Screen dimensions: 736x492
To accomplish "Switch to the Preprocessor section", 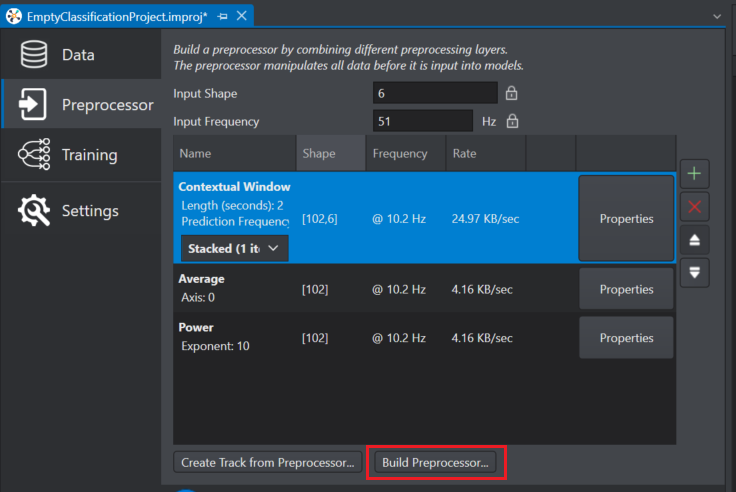I will pyautogui.click(x=82, y=104).
